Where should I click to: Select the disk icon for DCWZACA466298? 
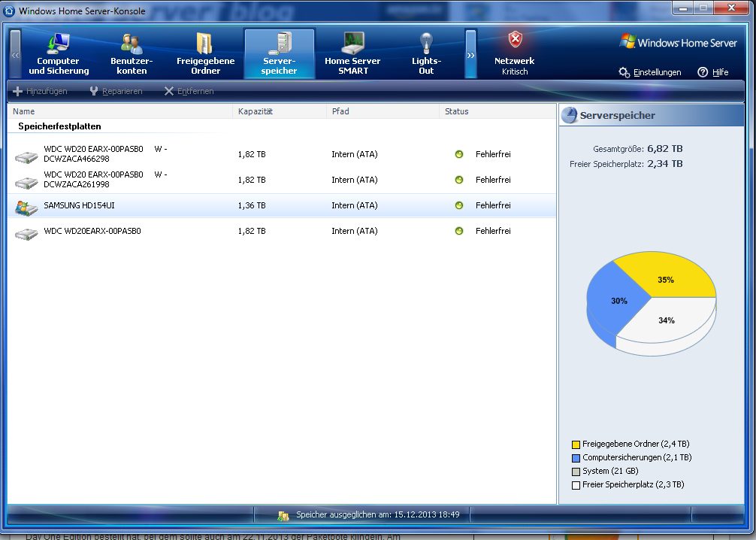click(26, 157)
